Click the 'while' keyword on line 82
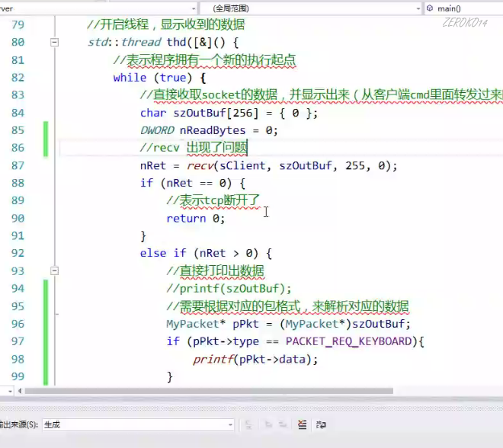 click(x=130, y=78)
